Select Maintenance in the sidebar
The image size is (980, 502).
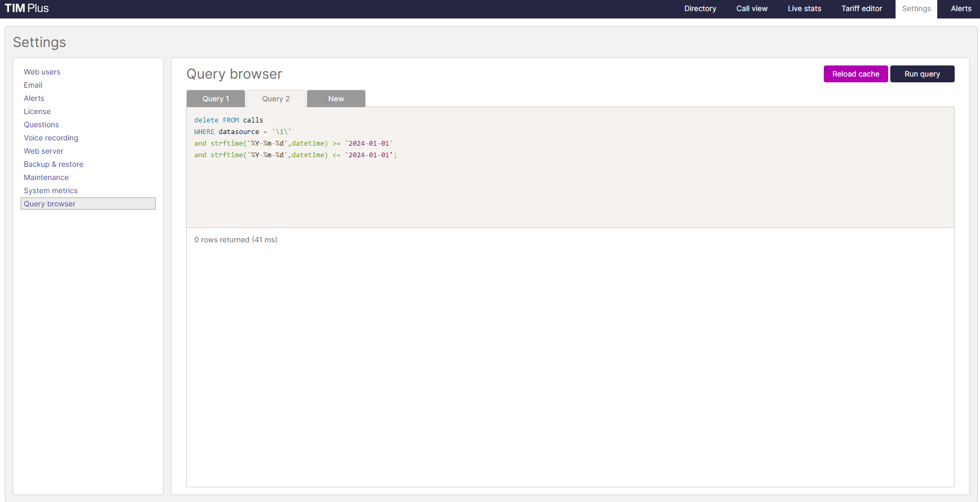pyautogui.click(x=46, y=177)
